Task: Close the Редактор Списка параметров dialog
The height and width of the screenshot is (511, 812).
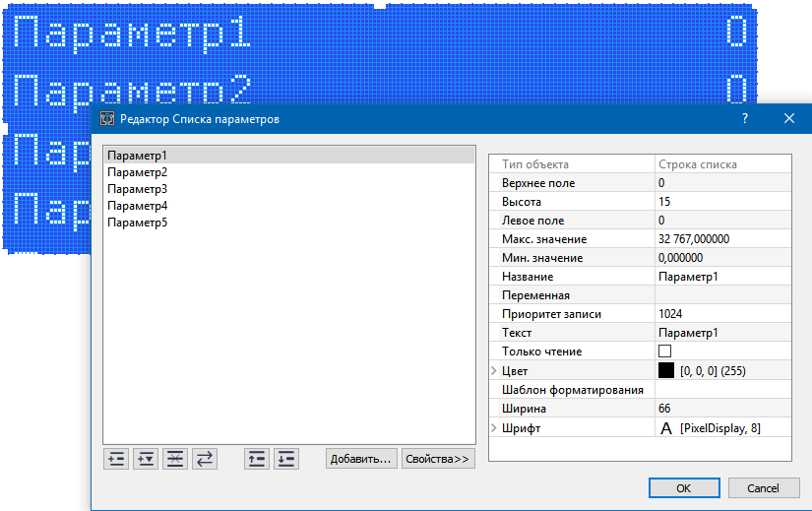Action: pyautogui.click(x=789, y=119)
